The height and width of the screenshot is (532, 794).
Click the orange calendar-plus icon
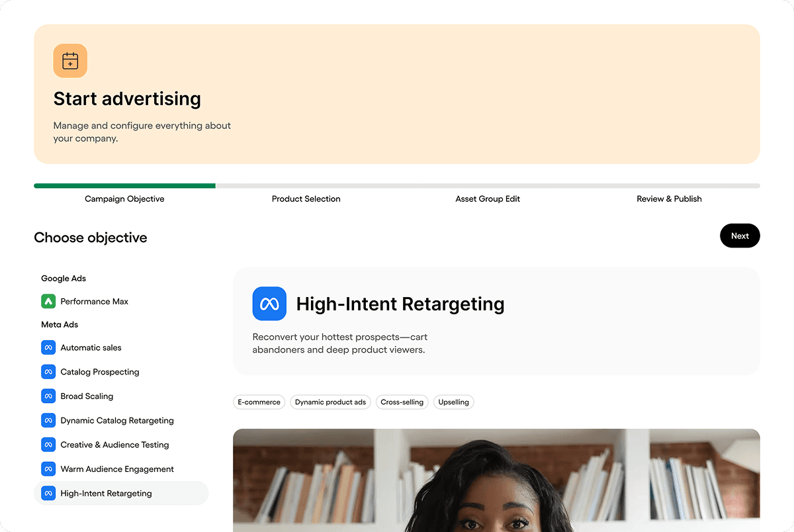70,61
